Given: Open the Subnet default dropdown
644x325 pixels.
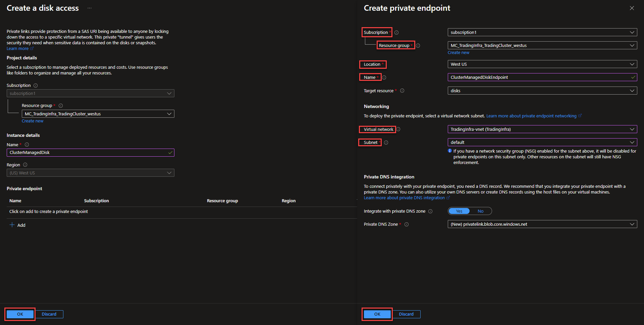Looking at the screenshot, I should 542,142.
